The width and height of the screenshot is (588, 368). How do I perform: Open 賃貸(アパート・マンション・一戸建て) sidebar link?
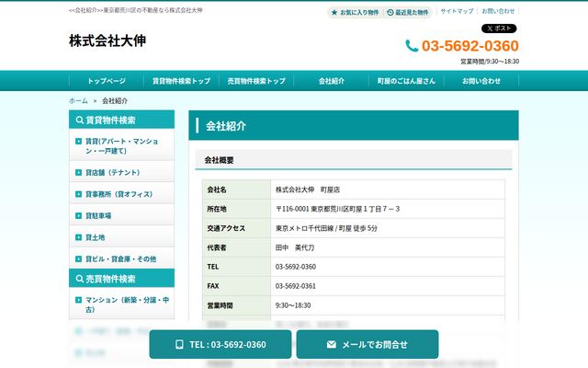122,145
